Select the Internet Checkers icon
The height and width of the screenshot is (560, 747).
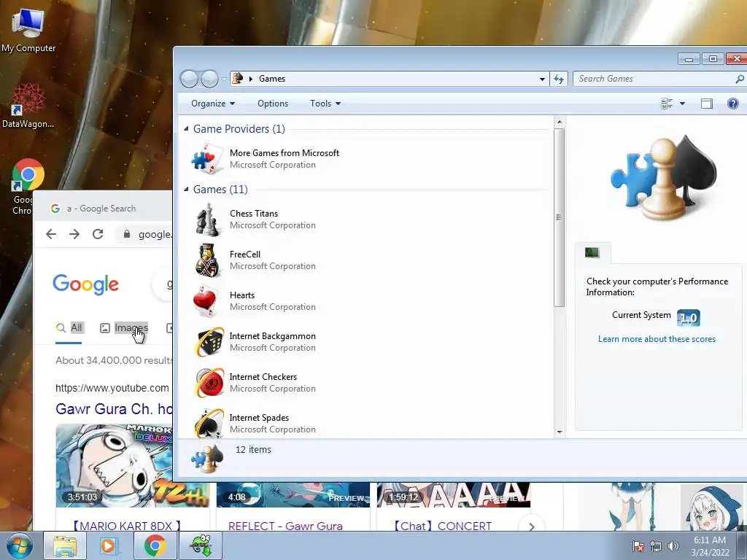[209, 382]
